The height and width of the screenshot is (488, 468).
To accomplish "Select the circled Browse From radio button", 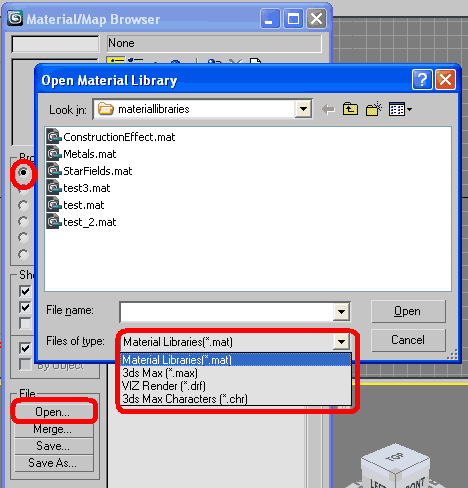I will click(x=23, y=173).
